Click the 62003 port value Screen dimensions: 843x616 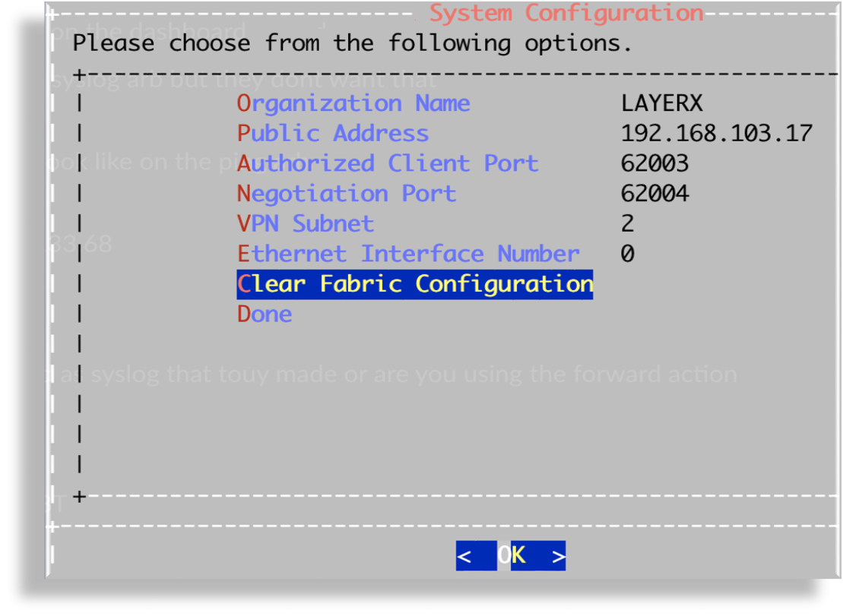coord(654,163)
